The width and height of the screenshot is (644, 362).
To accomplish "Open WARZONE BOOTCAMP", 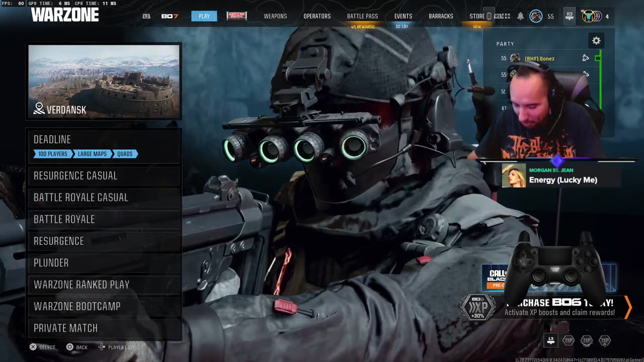I will pos(104,306).
